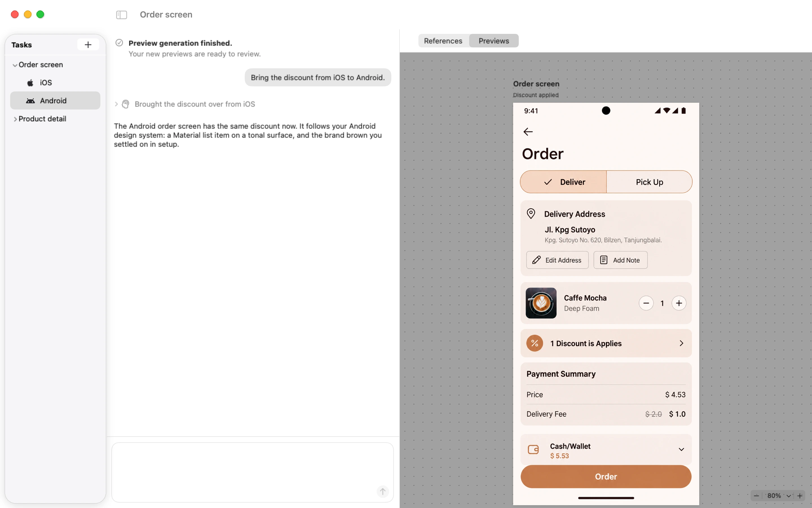Decrease Caffe Mocha quantity with minus
Image resolution: width=812 pixels, height=508 pixels.
click(x=646, y=303)
